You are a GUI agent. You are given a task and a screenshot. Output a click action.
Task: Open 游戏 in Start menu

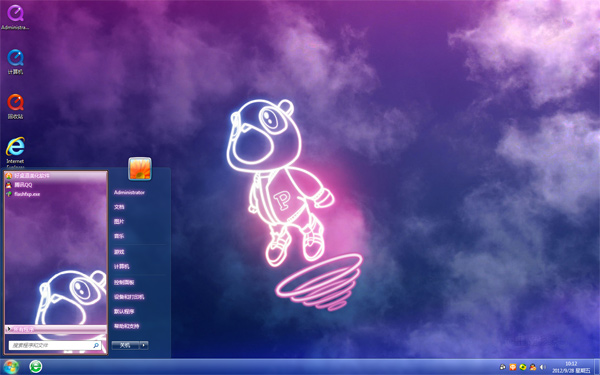119,252
